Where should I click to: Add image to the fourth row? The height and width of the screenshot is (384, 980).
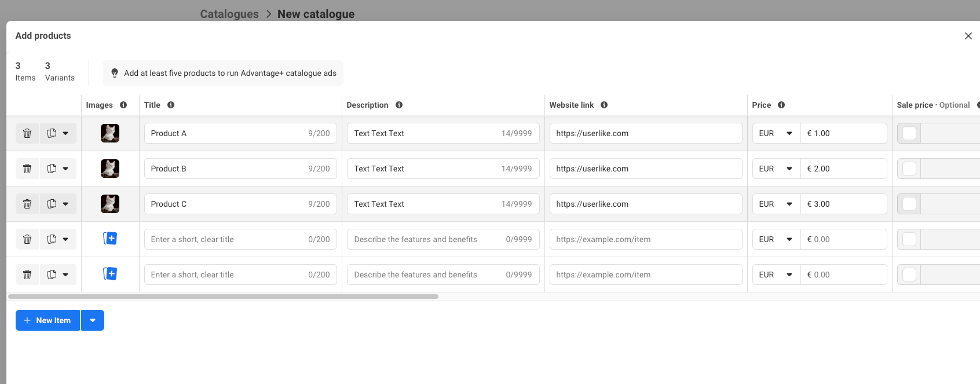click(110, 239)
